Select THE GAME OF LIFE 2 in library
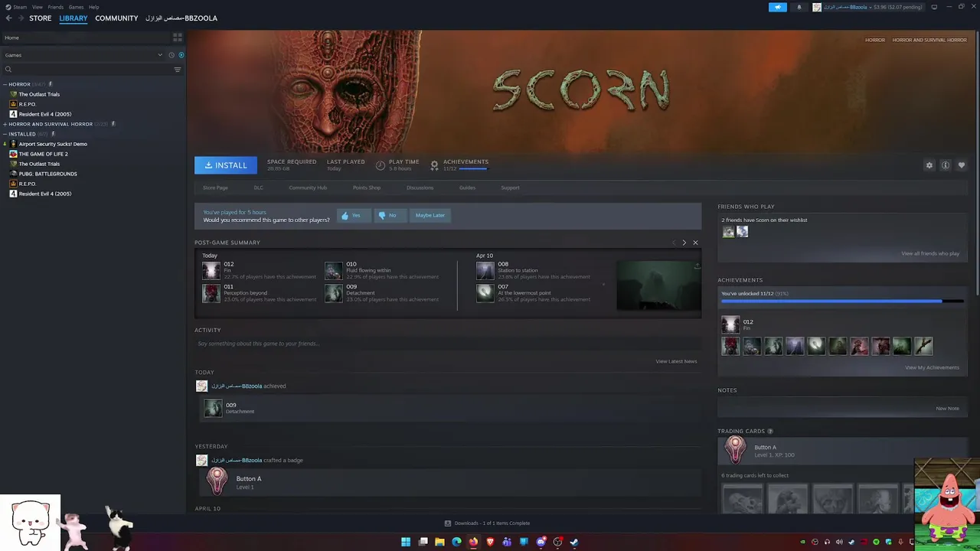 pos(43,154)
